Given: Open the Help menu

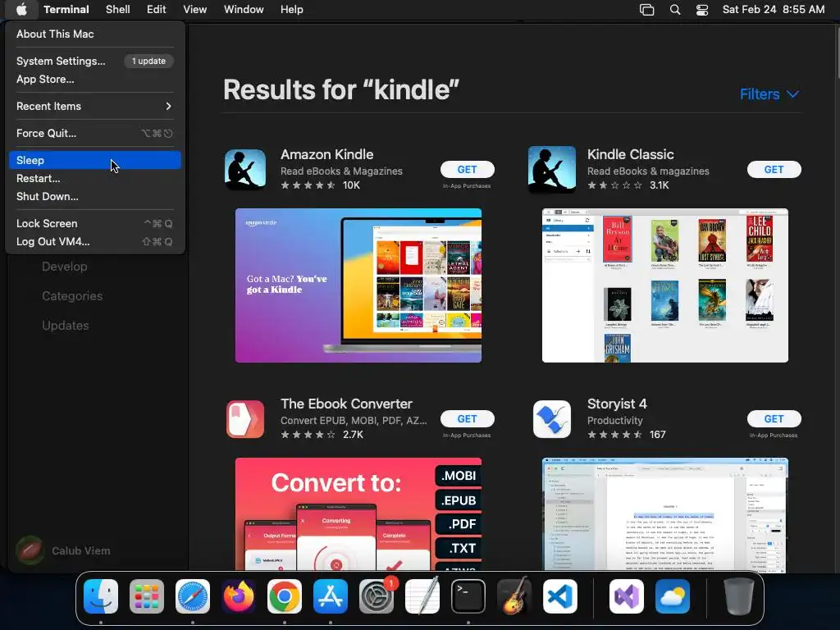Looking at the screenshot, I should coord(292,9).
